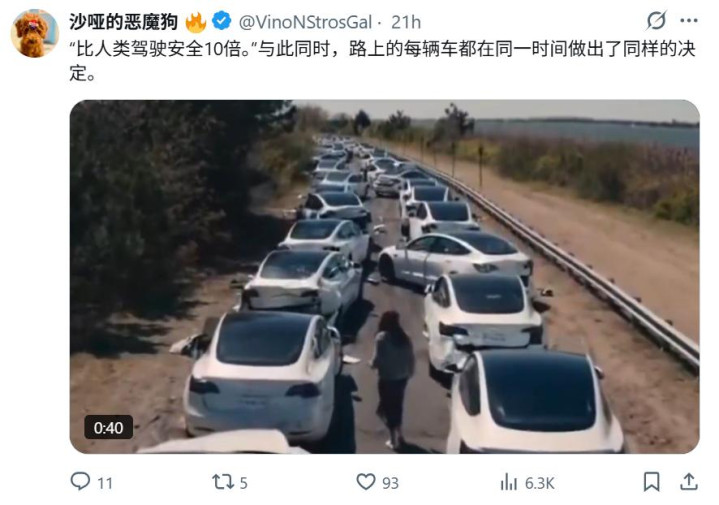The width and height of the screenshot is (719, 505).
Task: Click the 6.3K views count
Action: [540, 483]
